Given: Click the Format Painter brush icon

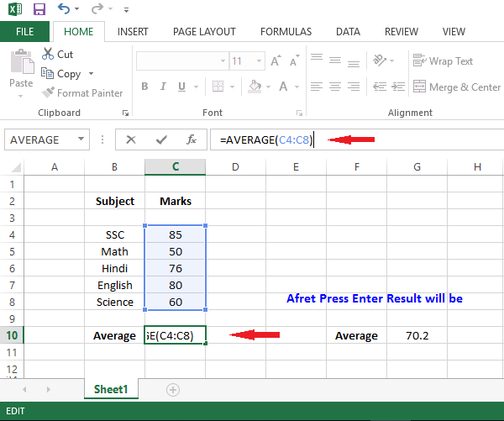Looking at the screenshot, I should tap(48, 92).
